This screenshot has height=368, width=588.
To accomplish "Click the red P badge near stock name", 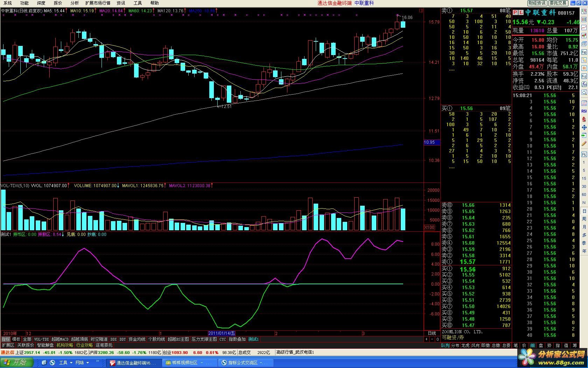I will click(x=515, y=13).
